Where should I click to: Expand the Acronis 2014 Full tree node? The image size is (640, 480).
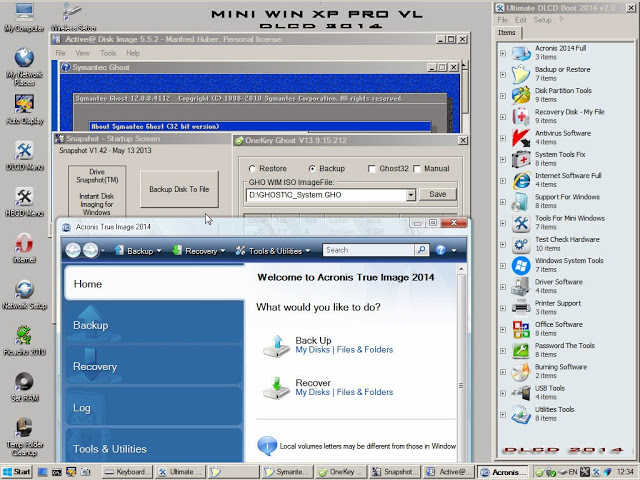click(503, 53)
